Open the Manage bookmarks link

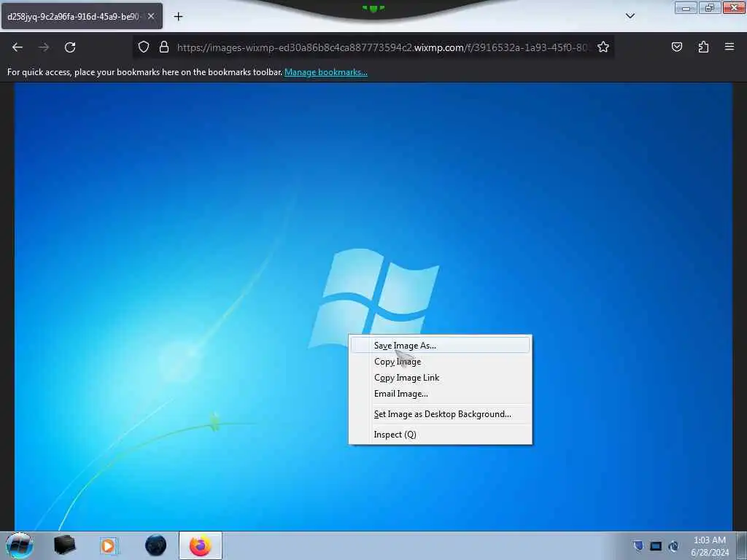(x=326, y=72)
